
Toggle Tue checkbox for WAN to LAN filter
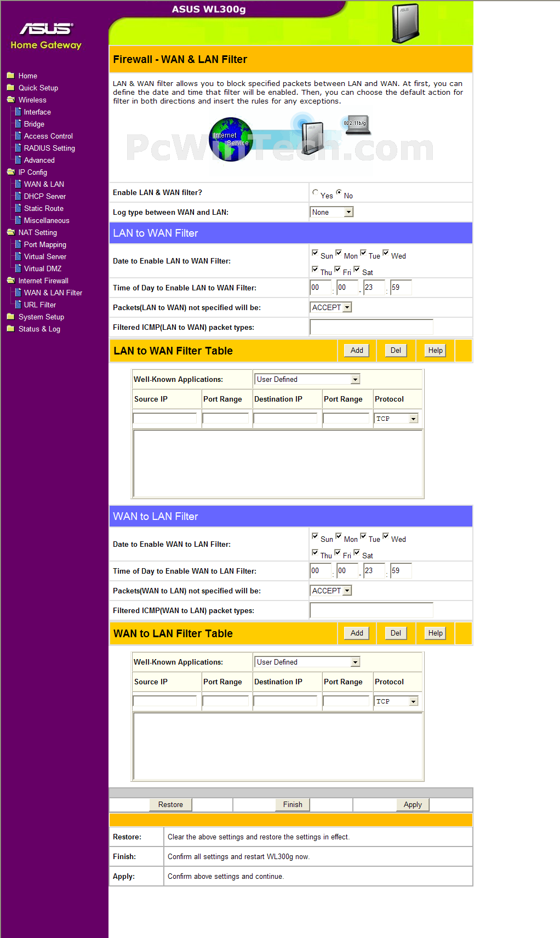pos(363,536)
